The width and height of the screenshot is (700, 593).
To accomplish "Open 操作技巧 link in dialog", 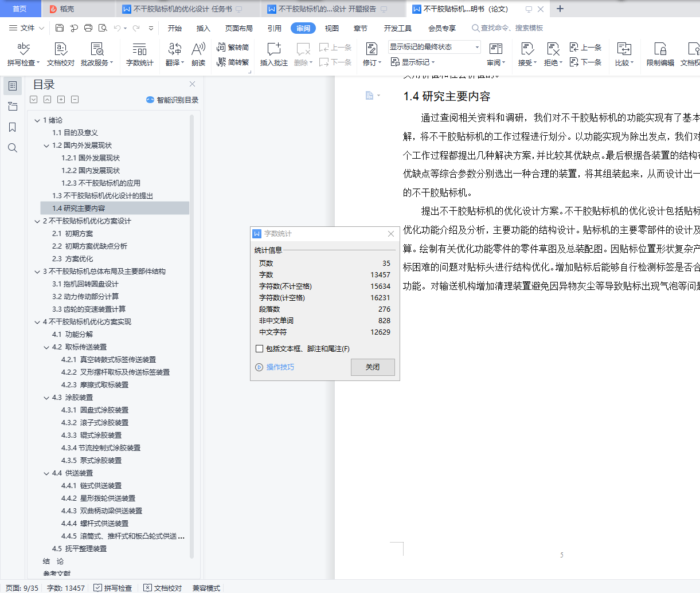I will click(x=275, y=367).
